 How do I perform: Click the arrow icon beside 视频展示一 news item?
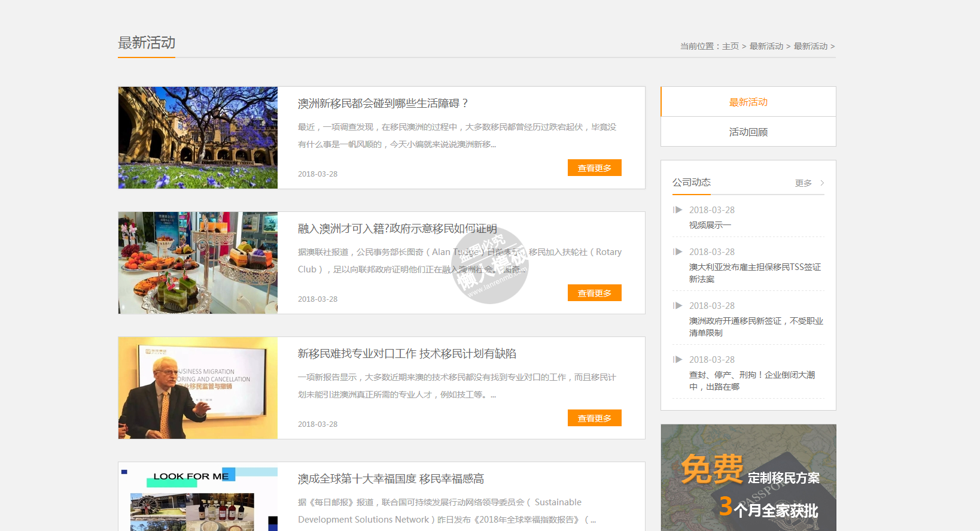(677, 210)
